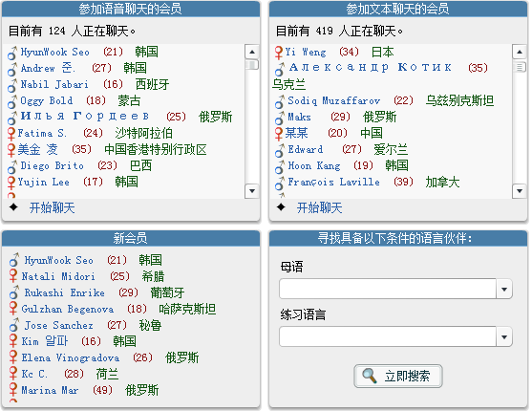
Task: Click female icon beside Yi Weng
Action: (279, 53)
